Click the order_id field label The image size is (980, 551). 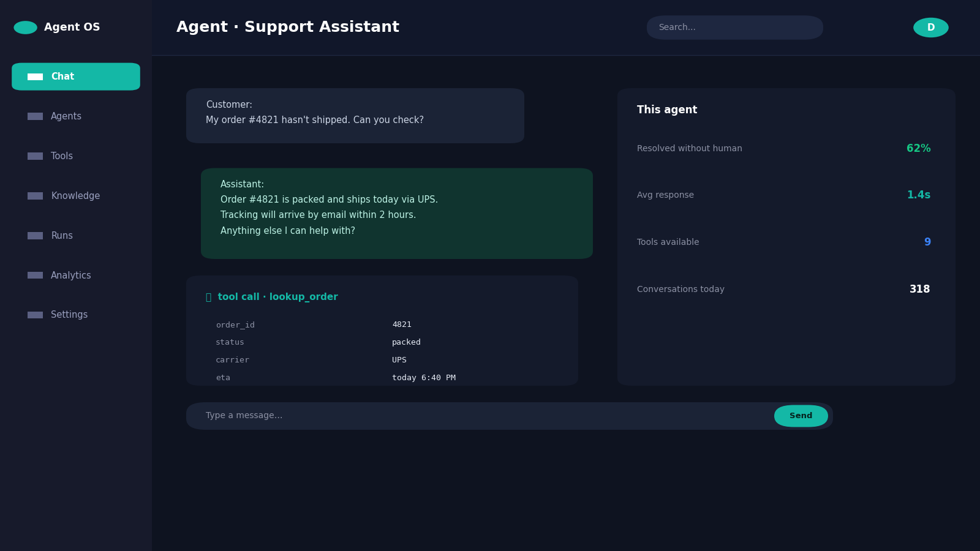click(x=235, y=325)
